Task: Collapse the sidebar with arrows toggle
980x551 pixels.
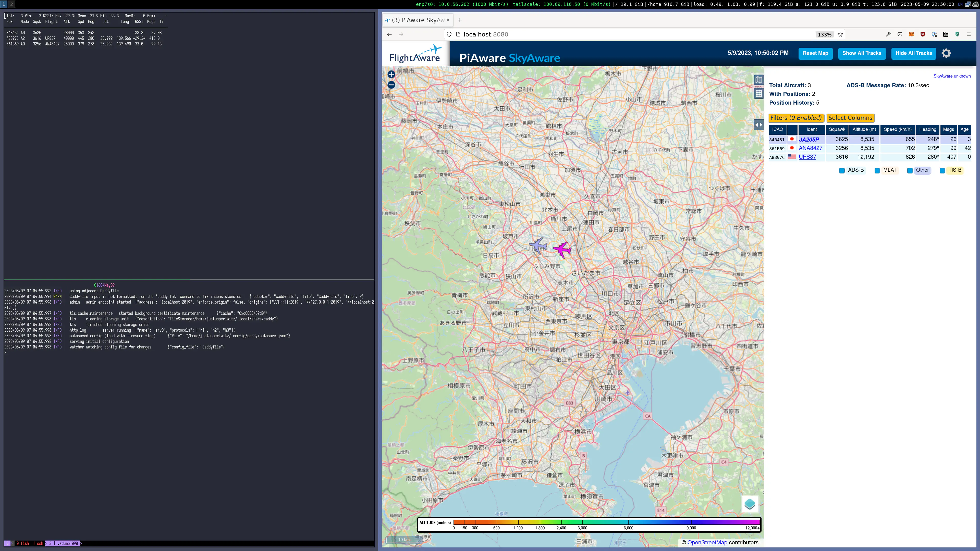Action: pos(758,125)
